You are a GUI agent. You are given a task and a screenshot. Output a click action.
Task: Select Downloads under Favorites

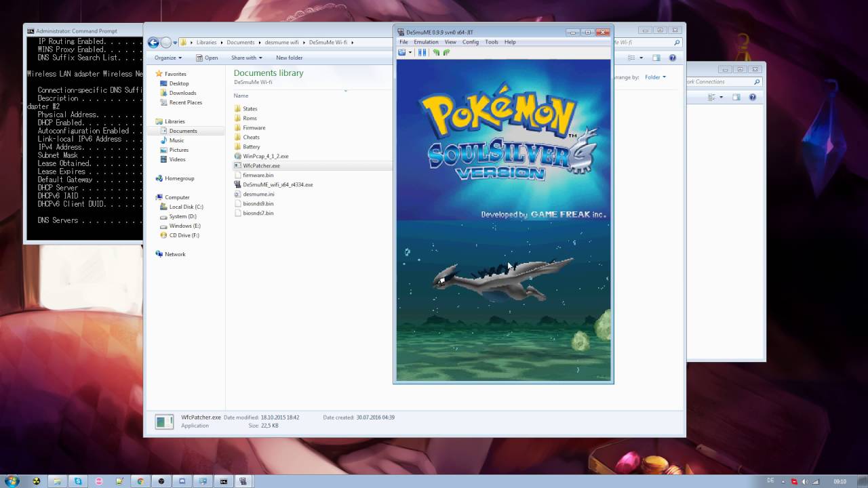pos(182,93)
